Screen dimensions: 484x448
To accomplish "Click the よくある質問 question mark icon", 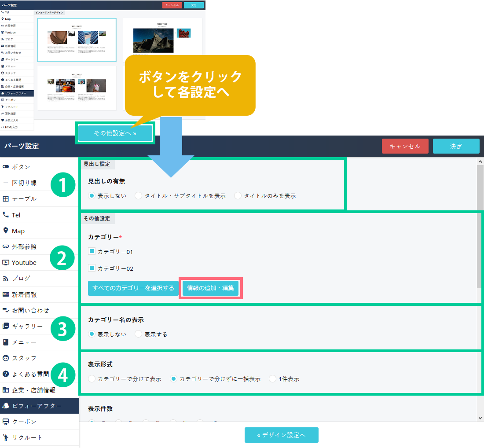I will click(x=6, y=374).
